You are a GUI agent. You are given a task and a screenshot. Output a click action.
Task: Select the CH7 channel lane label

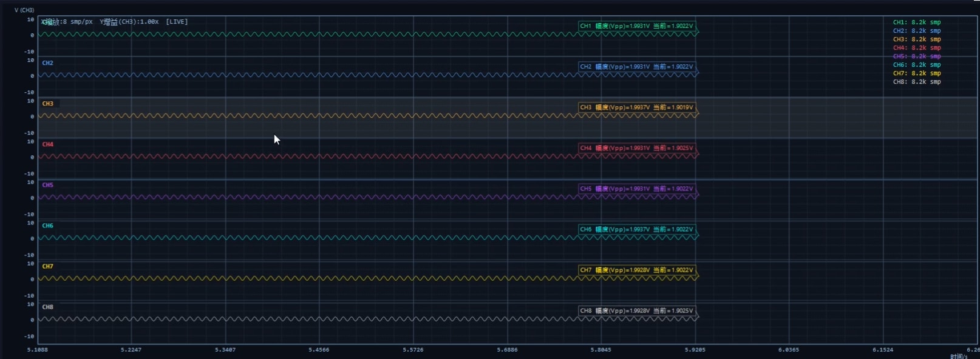[x=47, y=266]
